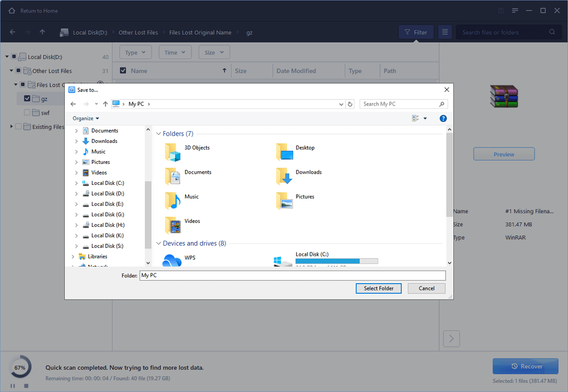The height and width of the screenshot is (392, 568).
Task: Select Downloads in the navigation pane
Action: pos(104,141)
